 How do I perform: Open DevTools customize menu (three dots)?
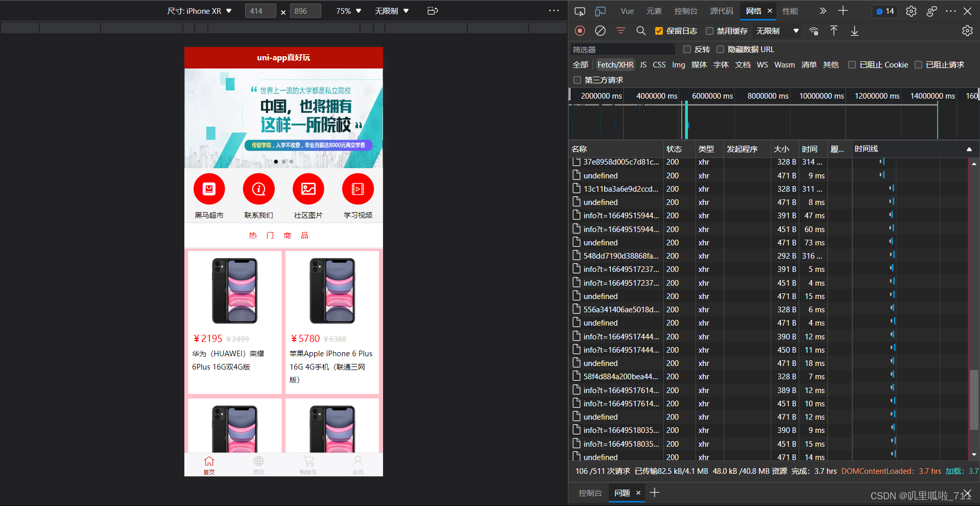tap(950, 11)
